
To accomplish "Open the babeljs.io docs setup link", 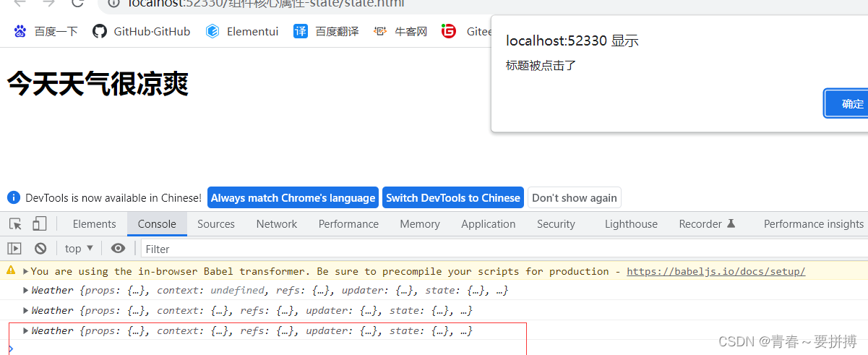I will coord(716,272).
